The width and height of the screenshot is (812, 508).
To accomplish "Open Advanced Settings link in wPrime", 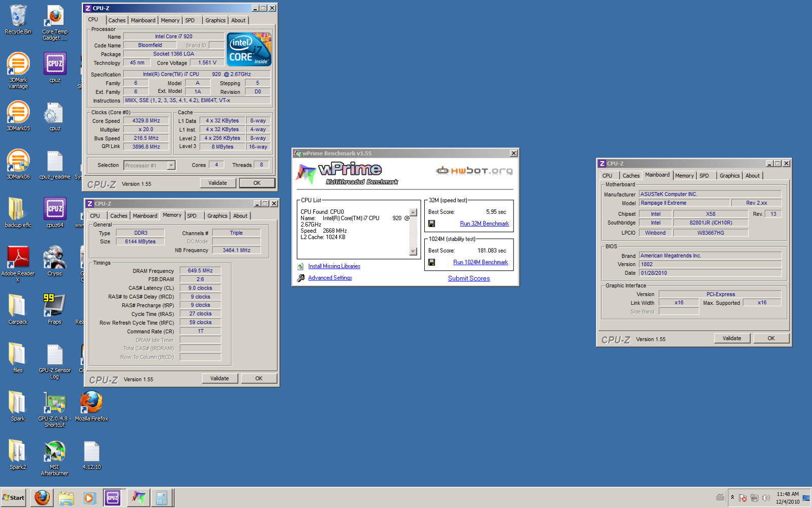I will [330, 278].
